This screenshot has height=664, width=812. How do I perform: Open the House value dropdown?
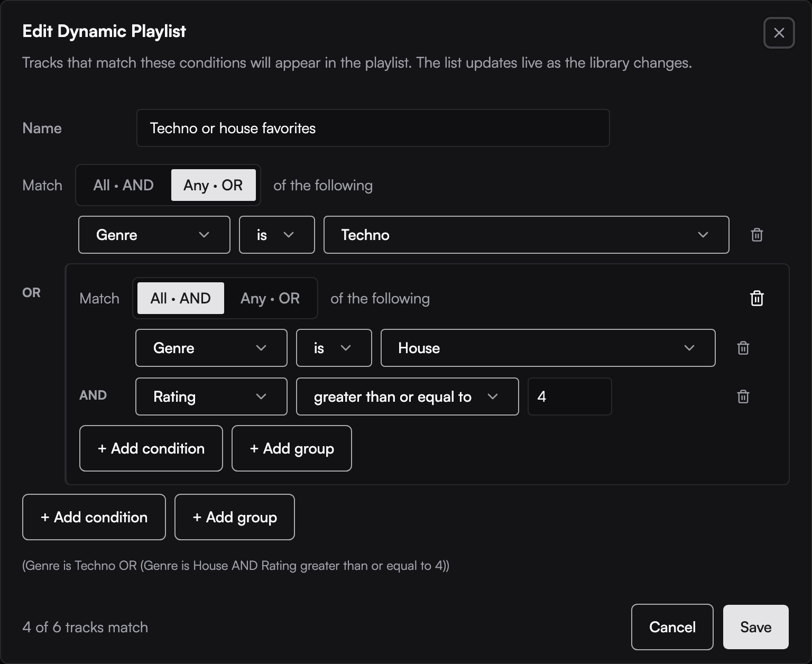(x=548, y=348)
